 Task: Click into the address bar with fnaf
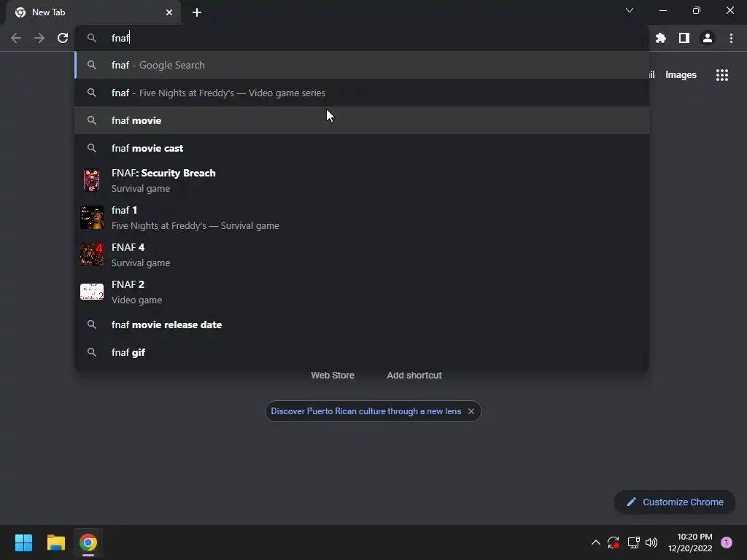pos(362,38)
